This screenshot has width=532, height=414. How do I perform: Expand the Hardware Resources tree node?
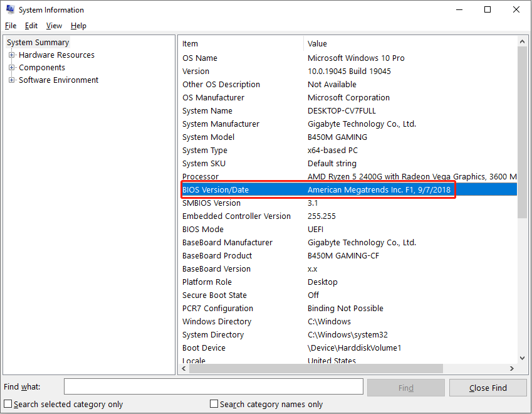pyautogui.click(x=13, y=55)
